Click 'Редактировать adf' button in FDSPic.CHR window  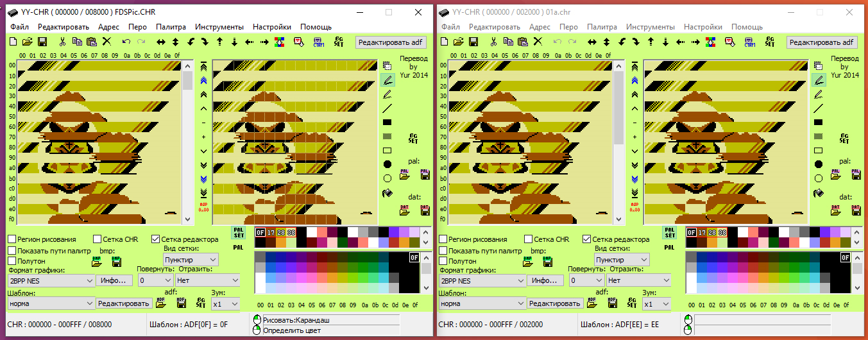click(391, 42)
